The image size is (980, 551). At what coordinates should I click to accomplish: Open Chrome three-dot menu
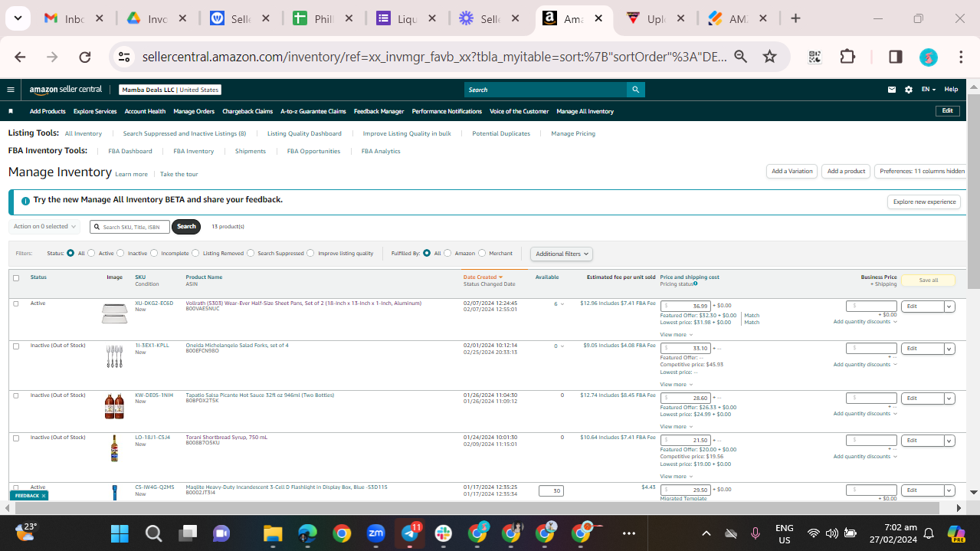point(961,57)
